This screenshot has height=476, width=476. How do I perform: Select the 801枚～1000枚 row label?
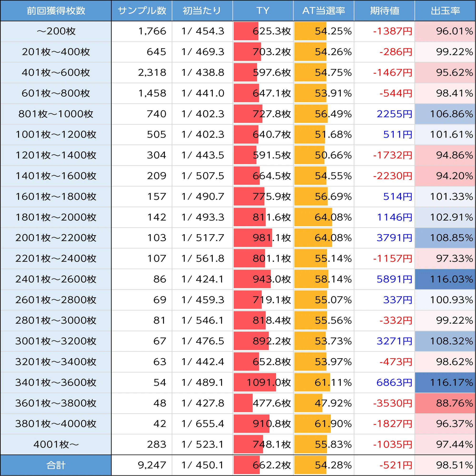click(56, 114)
